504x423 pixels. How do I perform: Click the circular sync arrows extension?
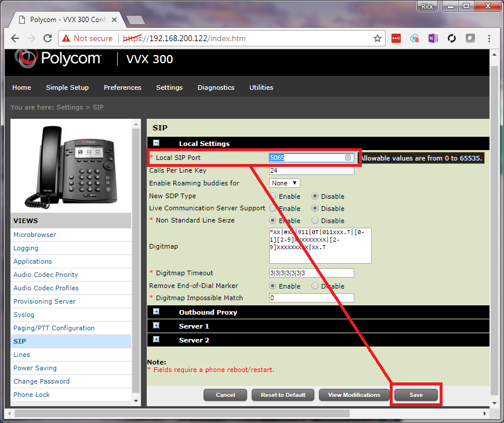click(452, 39)
